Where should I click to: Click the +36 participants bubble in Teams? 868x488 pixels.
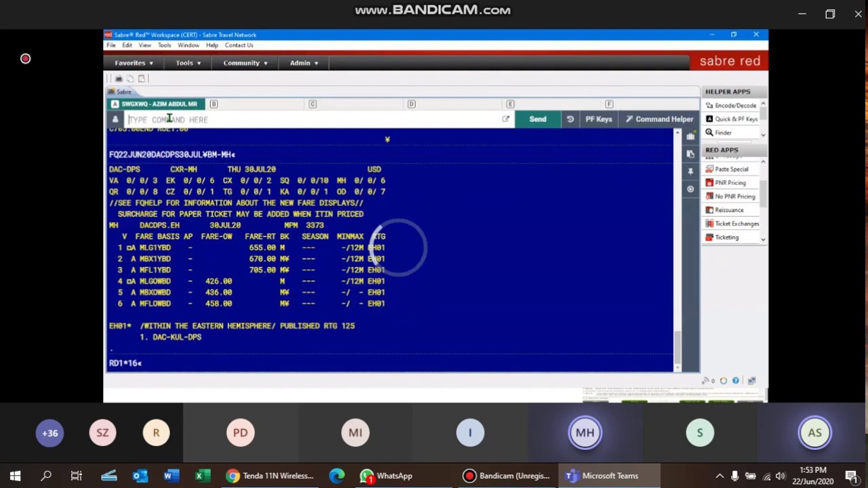click(50, 433)
